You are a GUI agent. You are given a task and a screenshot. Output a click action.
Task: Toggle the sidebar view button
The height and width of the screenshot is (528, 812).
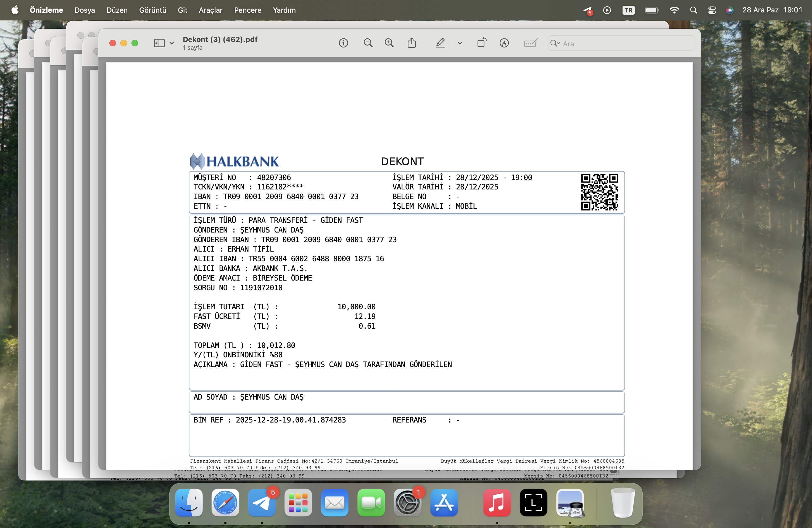coord(159,43)
